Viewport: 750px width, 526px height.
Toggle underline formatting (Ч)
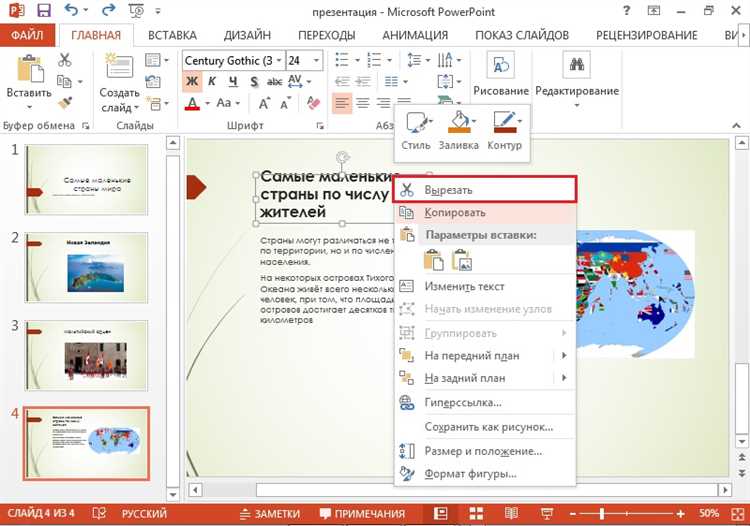click(x=233, y=81)
